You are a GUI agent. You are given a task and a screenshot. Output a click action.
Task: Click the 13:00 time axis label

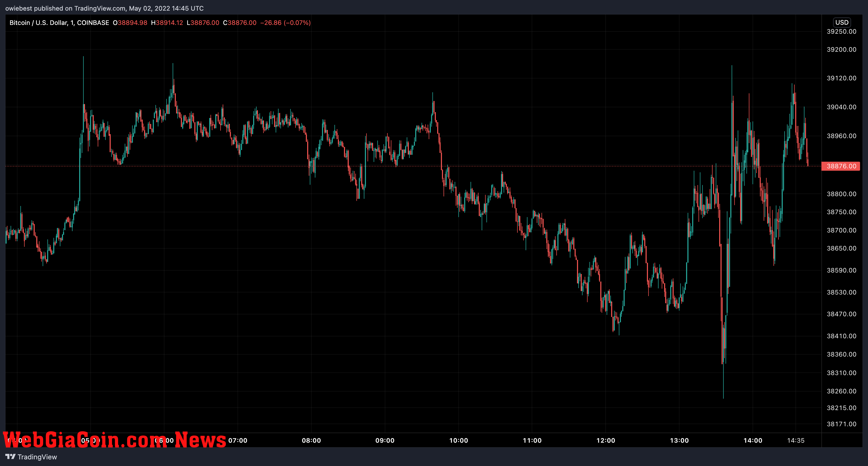pyautogui.click(x=679, y=440)
